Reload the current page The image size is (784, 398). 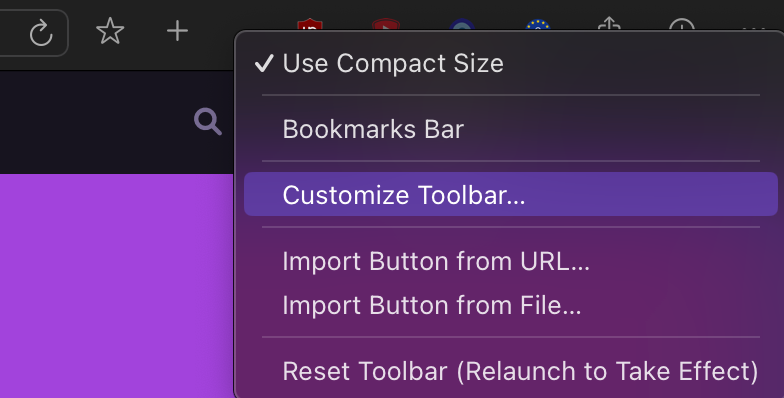(x=41, y=33)
